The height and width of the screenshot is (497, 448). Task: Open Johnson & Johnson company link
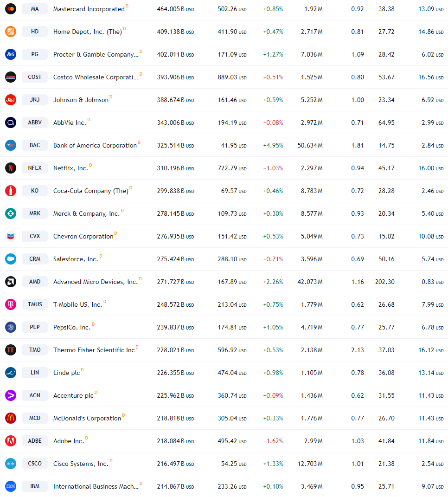coord(81,100)
